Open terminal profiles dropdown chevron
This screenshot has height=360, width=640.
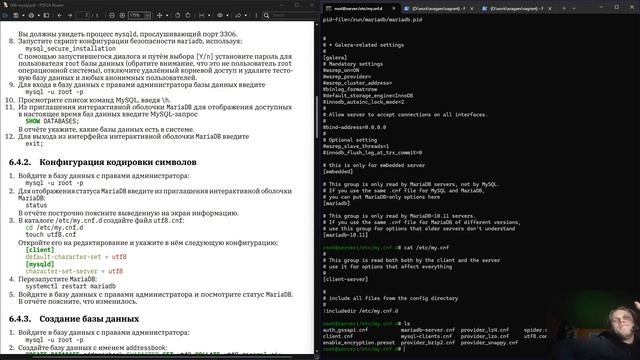(x=574, y=8)
